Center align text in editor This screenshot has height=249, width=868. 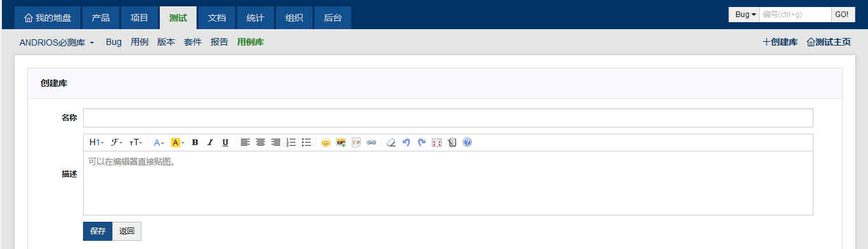coord(261,143)
